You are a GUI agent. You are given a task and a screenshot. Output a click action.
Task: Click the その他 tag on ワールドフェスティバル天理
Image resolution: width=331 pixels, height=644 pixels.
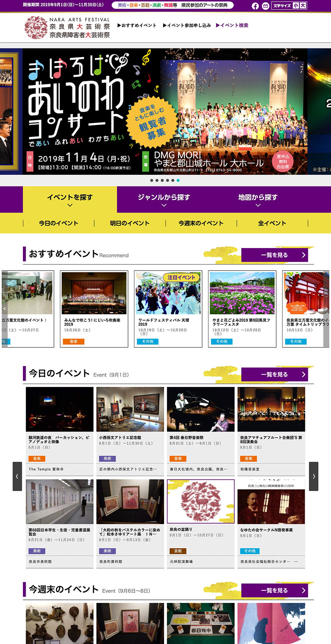pyautogui.click(x=148, y=342)
